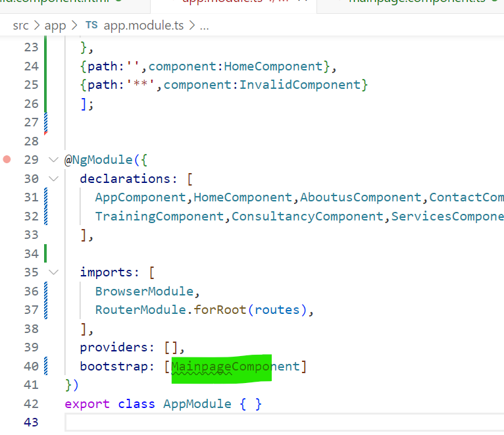Click the imports property name
Screen dimensions: 504x435
pos(106,272)
